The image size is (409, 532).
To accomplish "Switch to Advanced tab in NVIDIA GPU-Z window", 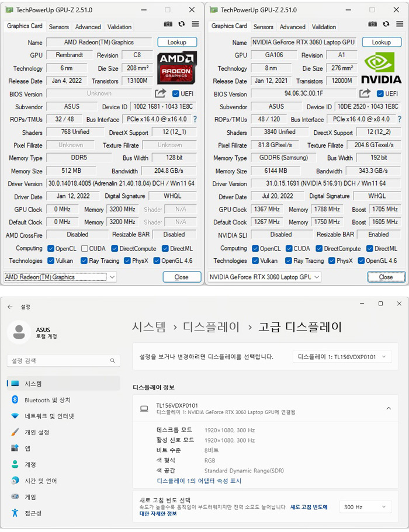I will pyautogui.click(x=292, y=27).
